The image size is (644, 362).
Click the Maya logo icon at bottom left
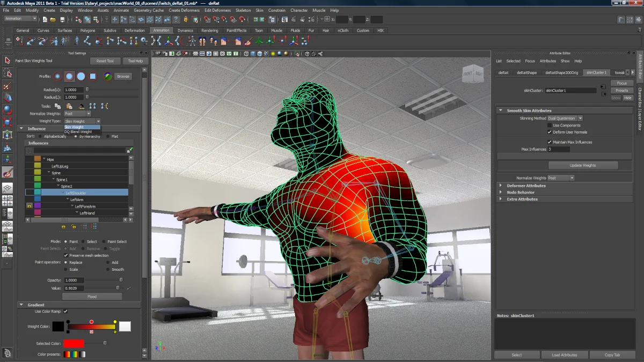click(8, 353)
